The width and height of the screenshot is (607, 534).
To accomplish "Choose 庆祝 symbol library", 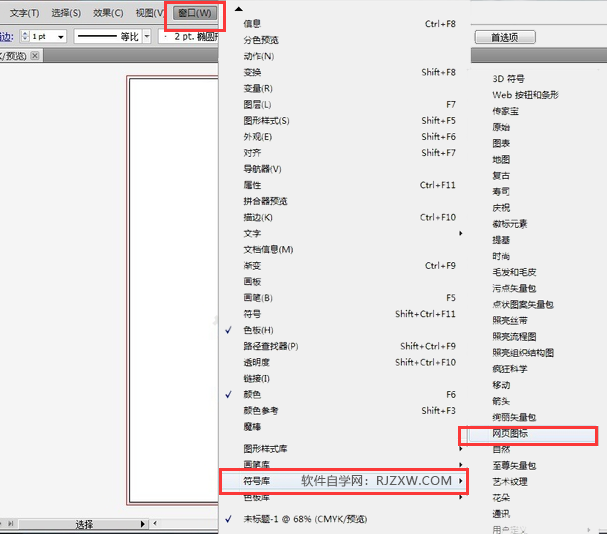I will (x=501, y=208).
